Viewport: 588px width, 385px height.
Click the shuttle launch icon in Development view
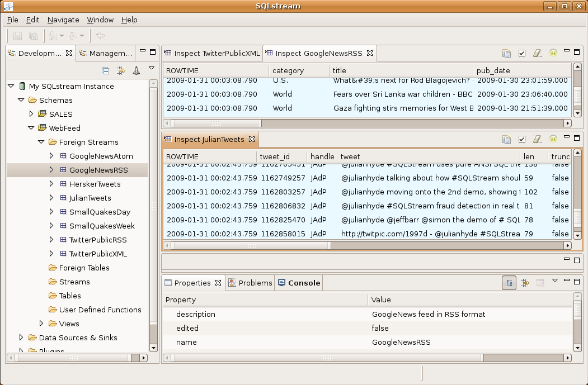[136, 70]
